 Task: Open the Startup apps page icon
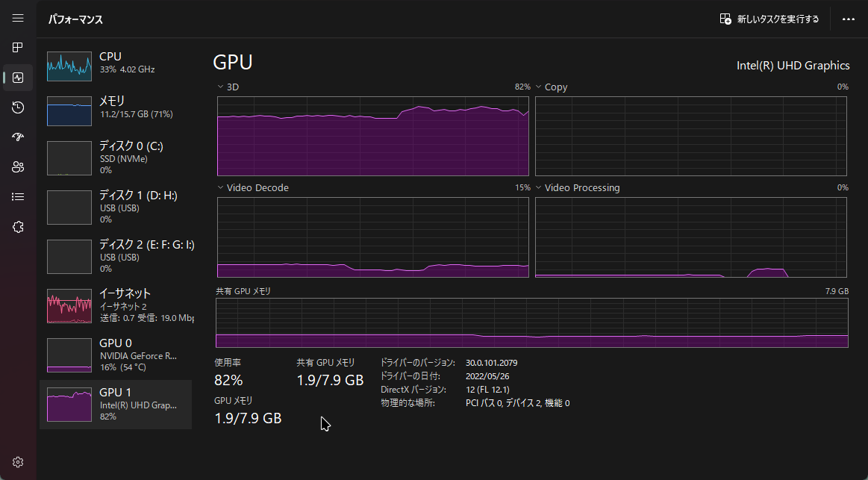tap(18, 137)
